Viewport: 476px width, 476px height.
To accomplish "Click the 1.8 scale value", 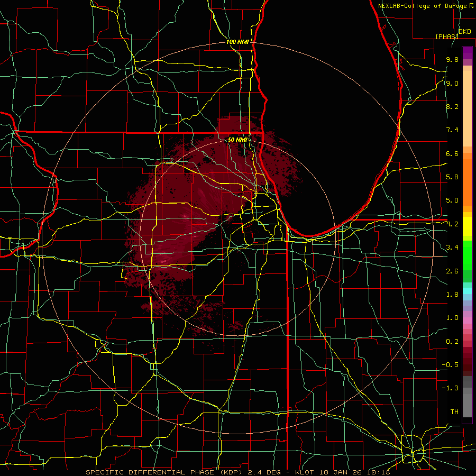I will tap(452, 295).
